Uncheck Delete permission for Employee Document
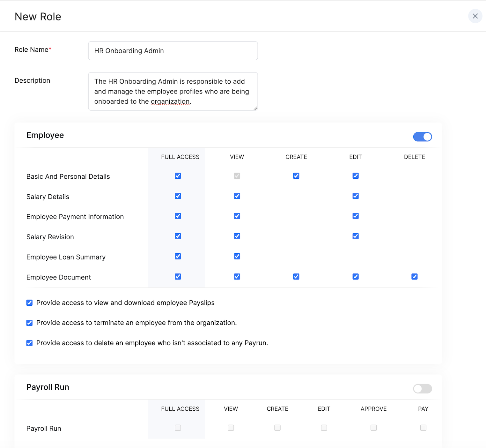 [414, 277]
